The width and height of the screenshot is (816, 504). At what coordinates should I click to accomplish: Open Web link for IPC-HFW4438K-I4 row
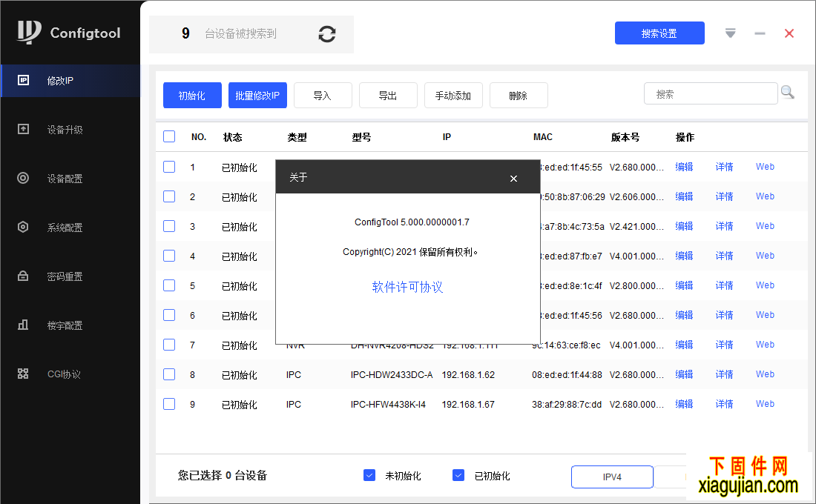click(x=765, y=404)
